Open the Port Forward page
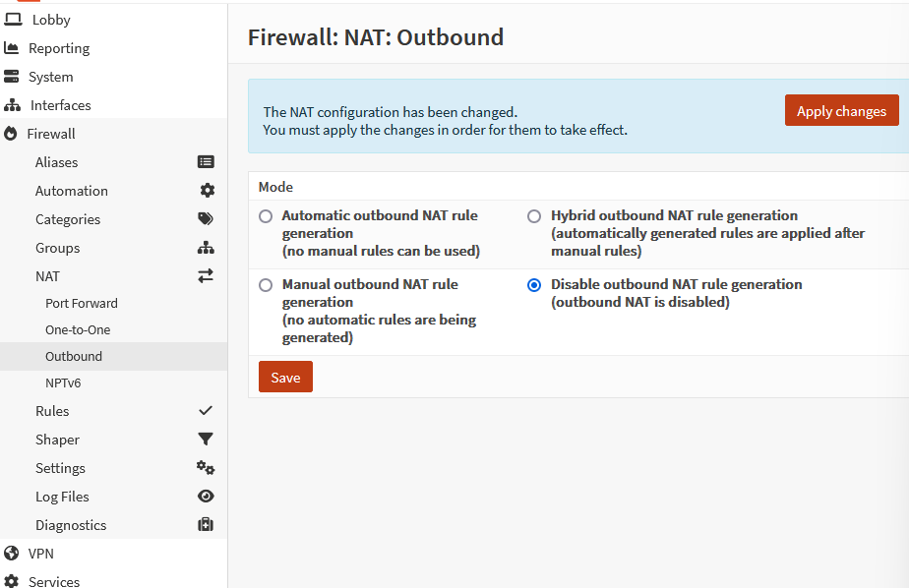Screen dimensions: 909x588 coord(82,304)
